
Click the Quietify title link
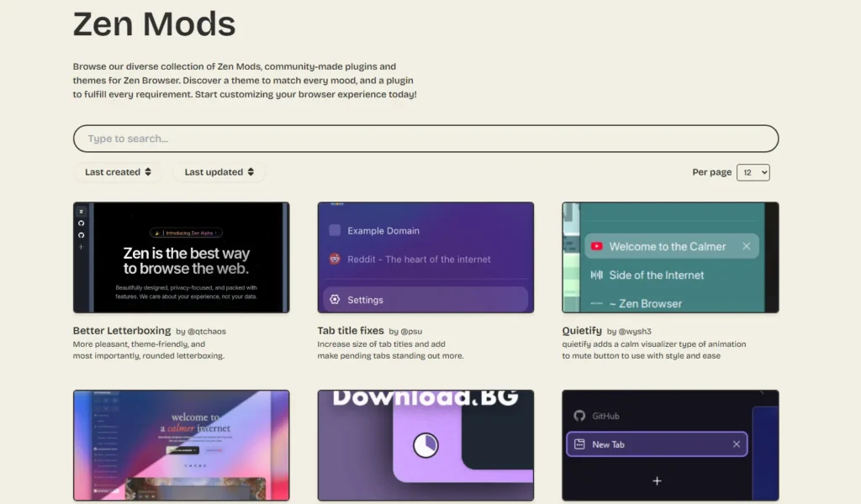[x=582, y=331]
